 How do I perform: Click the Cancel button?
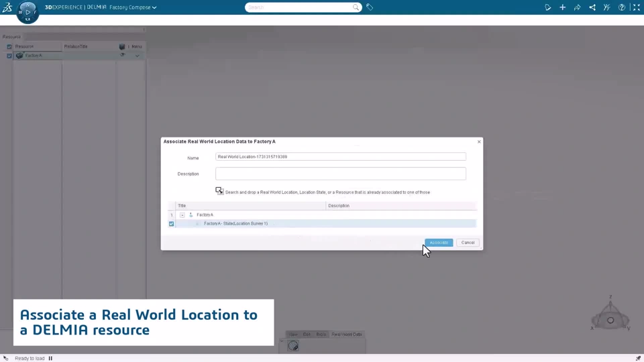[x=468, y=243]
